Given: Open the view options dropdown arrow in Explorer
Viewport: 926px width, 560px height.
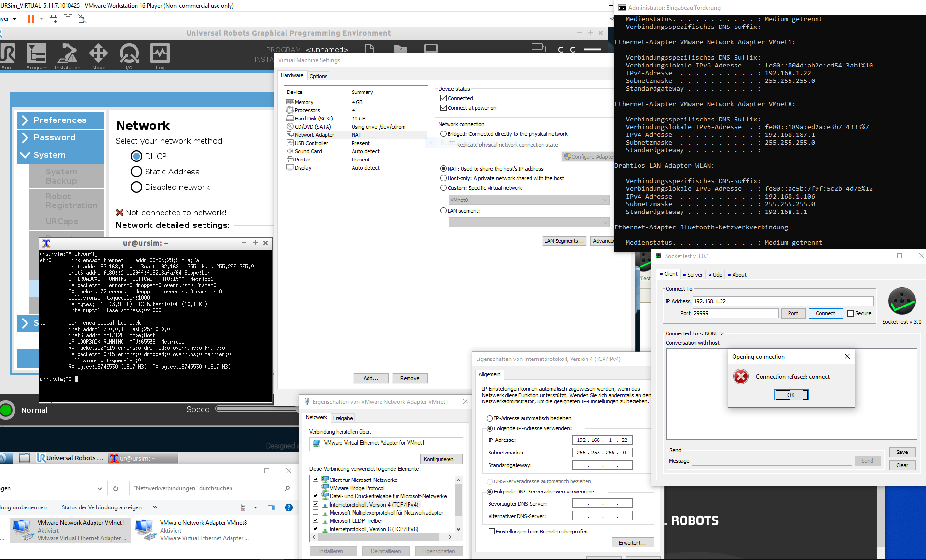Looking at the screenshot, I should click(255, 507).
